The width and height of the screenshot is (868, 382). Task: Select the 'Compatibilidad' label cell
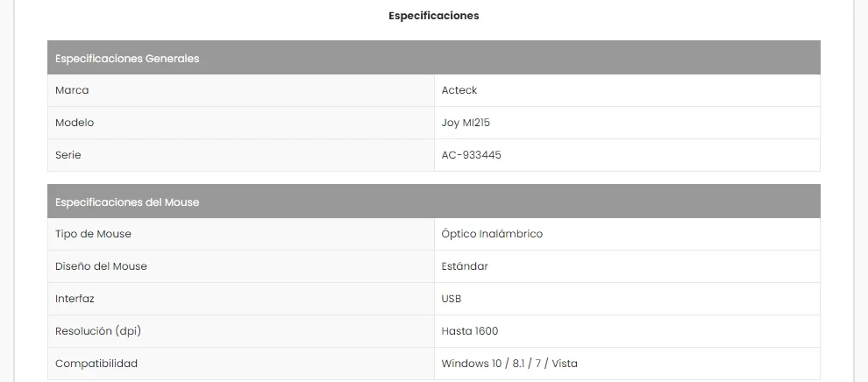(96, 364)
